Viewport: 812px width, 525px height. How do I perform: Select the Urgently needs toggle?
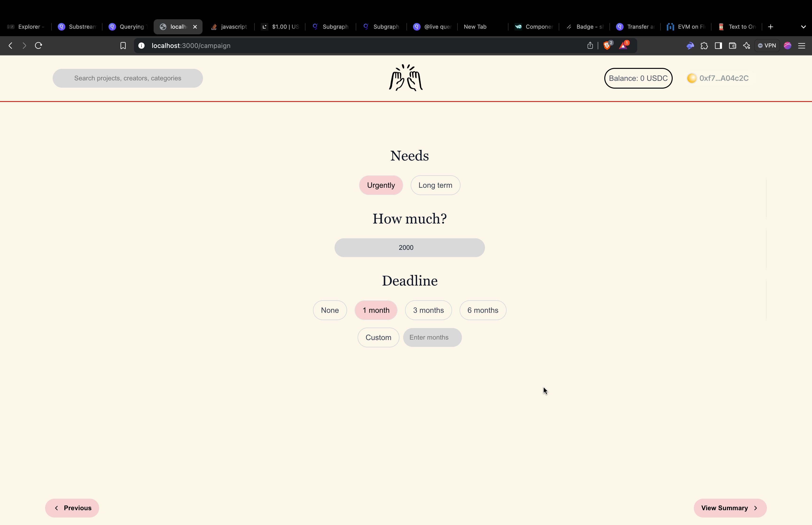pos(381,185)
